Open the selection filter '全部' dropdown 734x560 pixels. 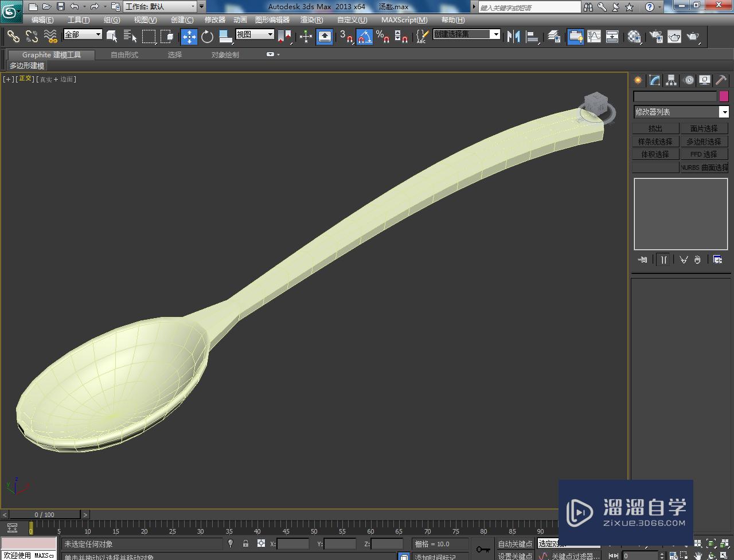tap(83, 34)
